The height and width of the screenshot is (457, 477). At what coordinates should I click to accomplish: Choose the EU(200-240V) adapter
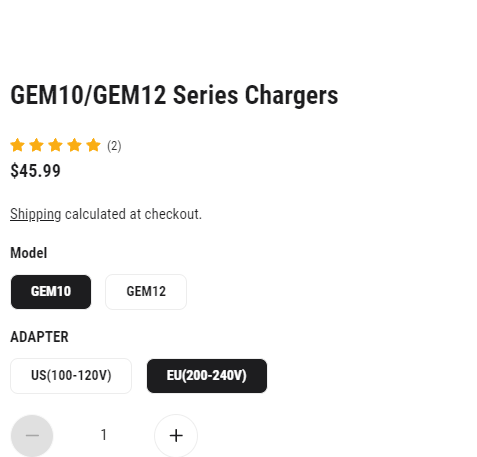point(207,376)
